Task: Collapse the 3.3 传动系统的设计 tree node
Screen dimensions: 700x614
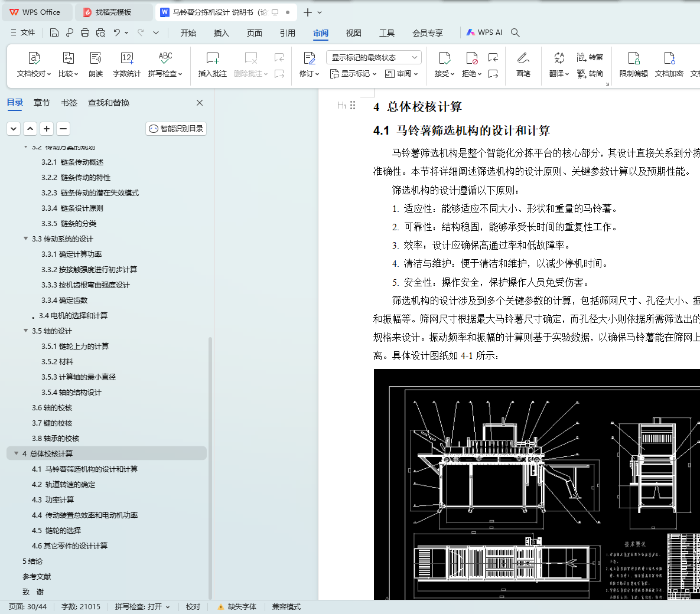Action: (x=25, y=239)
